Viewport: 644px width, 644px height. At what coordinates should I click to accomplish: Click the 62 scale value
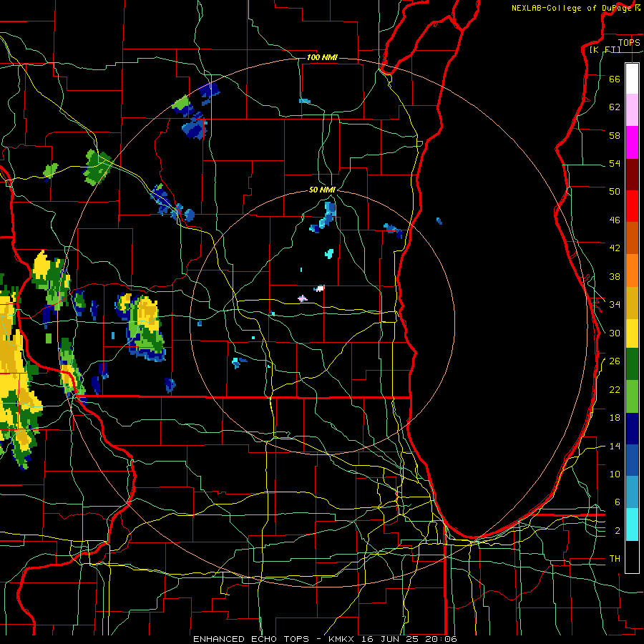615,107
